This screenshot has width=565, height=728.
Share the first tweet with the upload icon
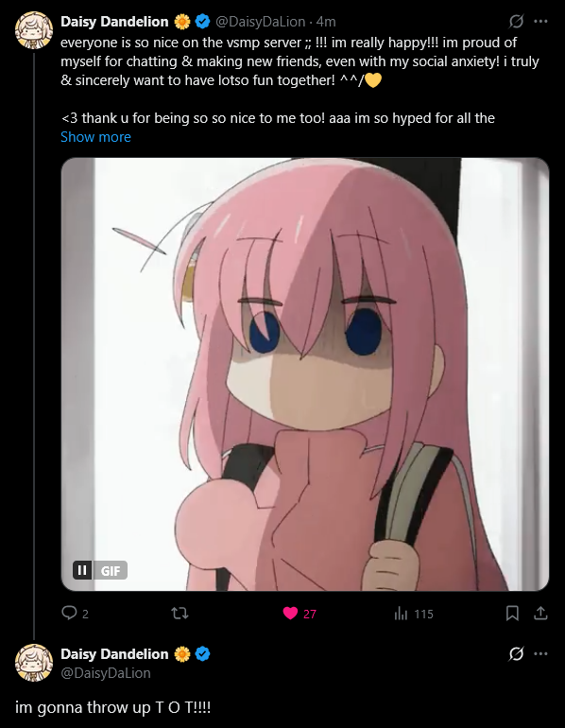[x=540, y=614]
